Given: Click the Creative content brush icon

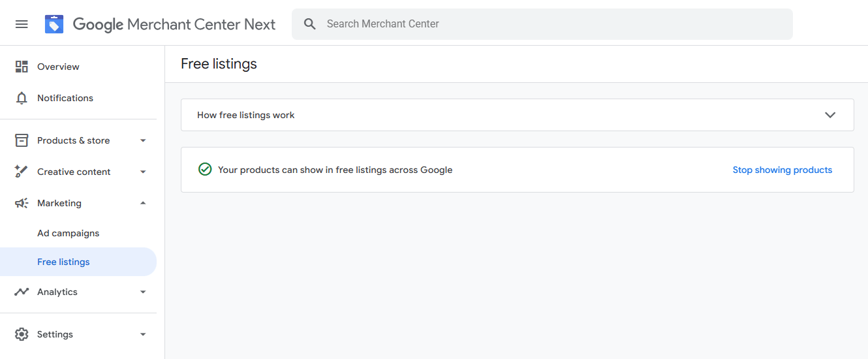Looking at the screenshot, I should (x=22, y=172).
